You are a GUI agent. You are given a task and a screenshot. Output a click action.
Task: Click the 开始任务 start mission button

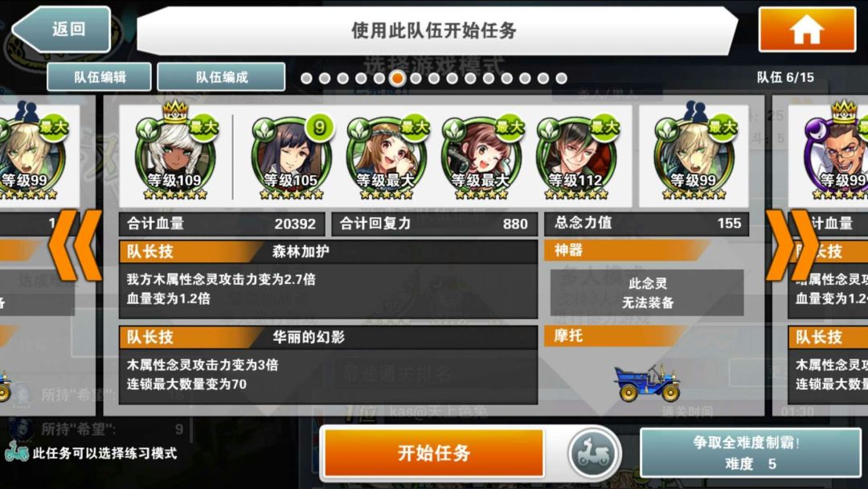pyautogui.click(x=434, y=453)
